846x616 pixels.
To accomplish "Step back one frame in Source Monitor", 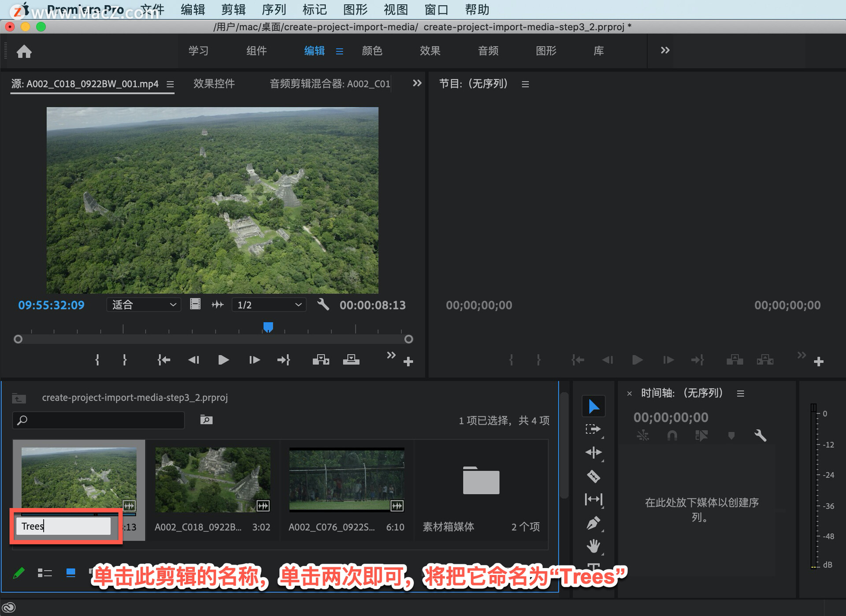I will point(194,360).
